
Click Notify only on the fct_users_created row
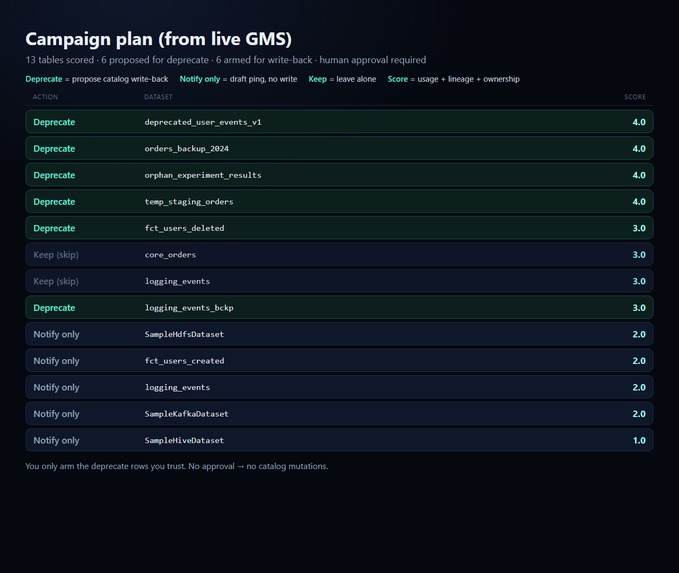point(56,361)
